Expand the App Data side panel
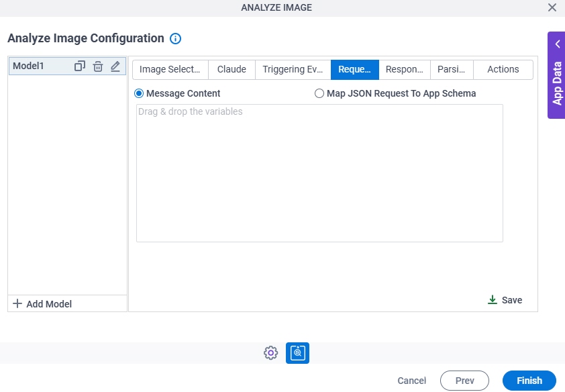 pyautogui.click(x=557, y=75)
